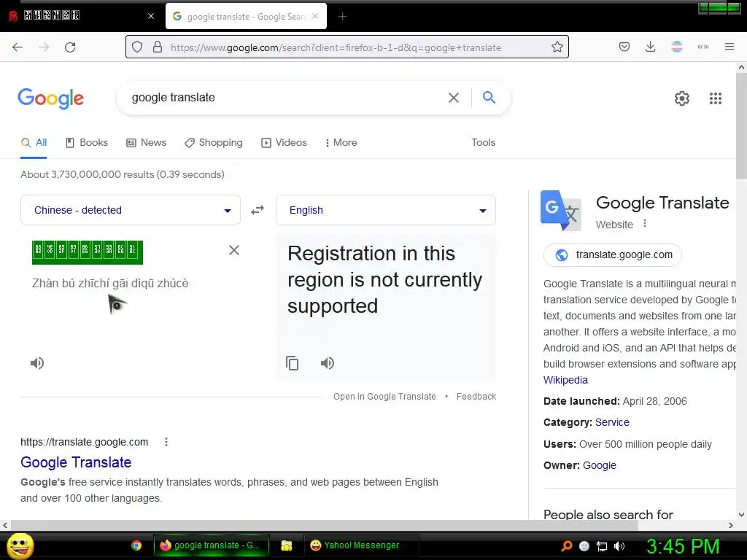Click Open in Google Translate link

point(384,396)
